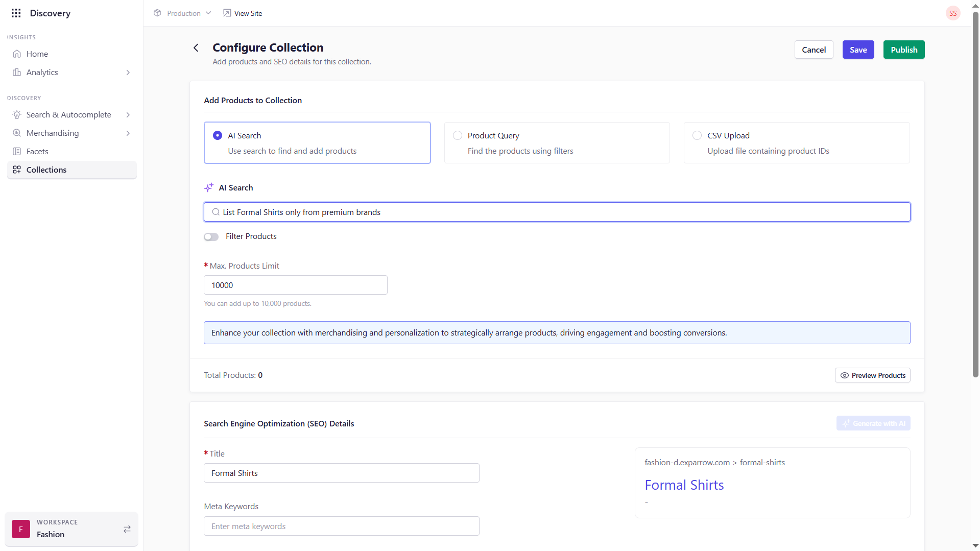Viewport: 980px width, 551px height.
Task: Click the Meta Keywords input field
Action: click(x=341, y=526)
